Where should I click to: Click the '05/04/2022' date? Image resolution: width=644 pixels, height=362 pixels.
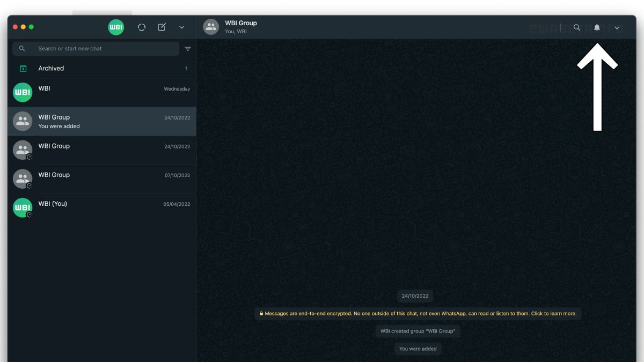pos(177,204)
